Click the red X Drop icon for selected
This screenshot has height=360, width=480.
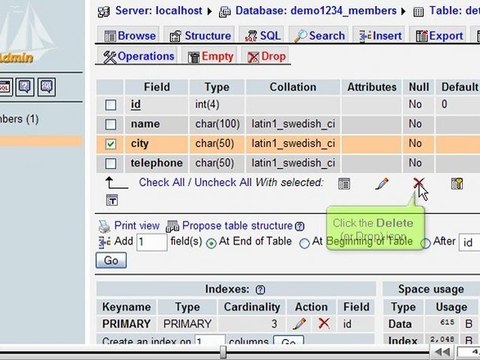pyautogui.click(x=419, y=183)
